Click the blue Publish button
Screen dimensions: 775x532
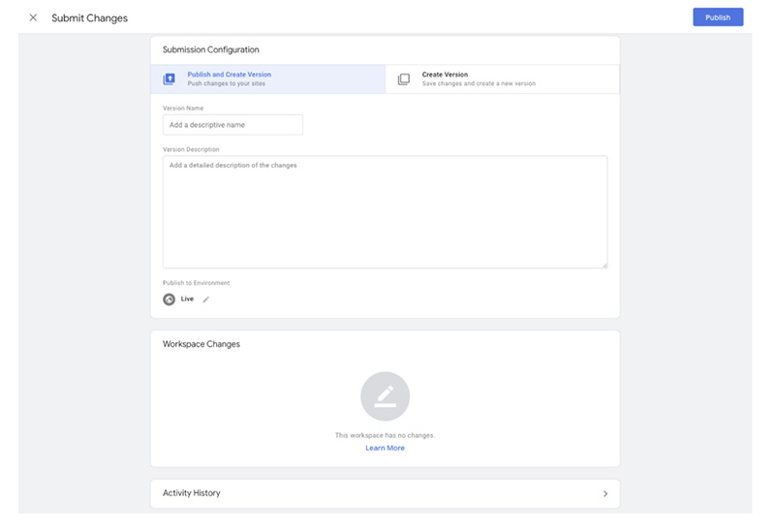[x=718, y=17]
